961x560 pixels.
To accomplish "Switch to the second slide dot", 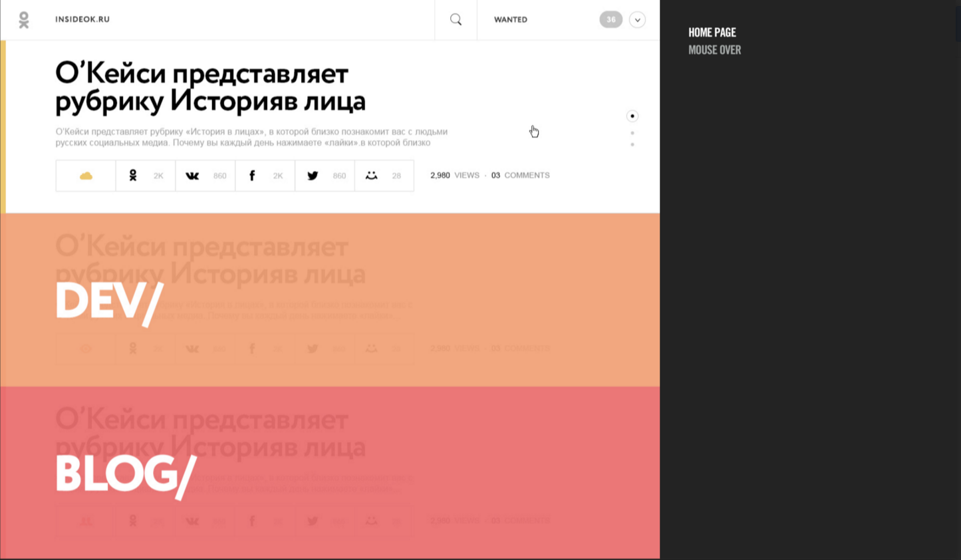I will coord(632,133).
